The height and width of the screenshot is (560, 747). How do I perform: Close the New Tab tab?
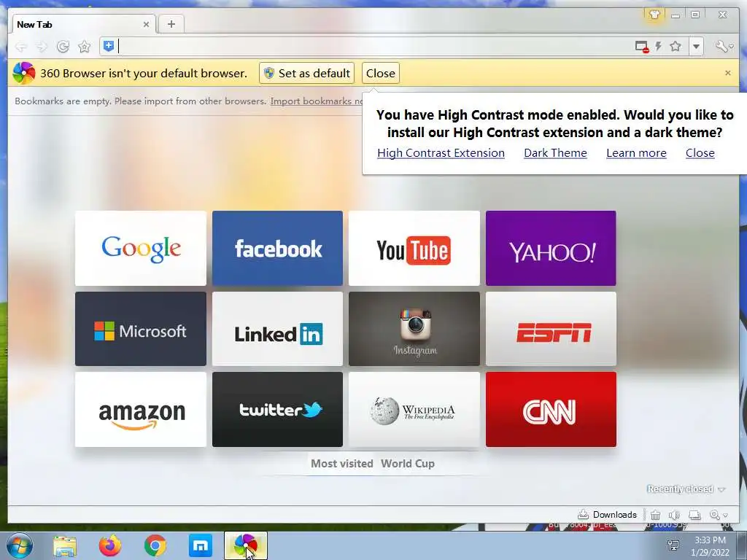[x=146, y=24]
